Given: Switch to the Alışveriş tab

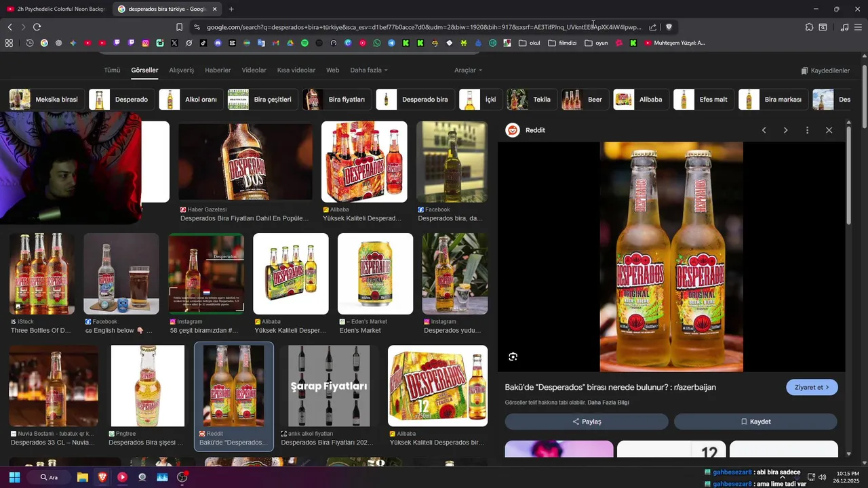Looking at the screenshot, I should (x=181, y=70).
